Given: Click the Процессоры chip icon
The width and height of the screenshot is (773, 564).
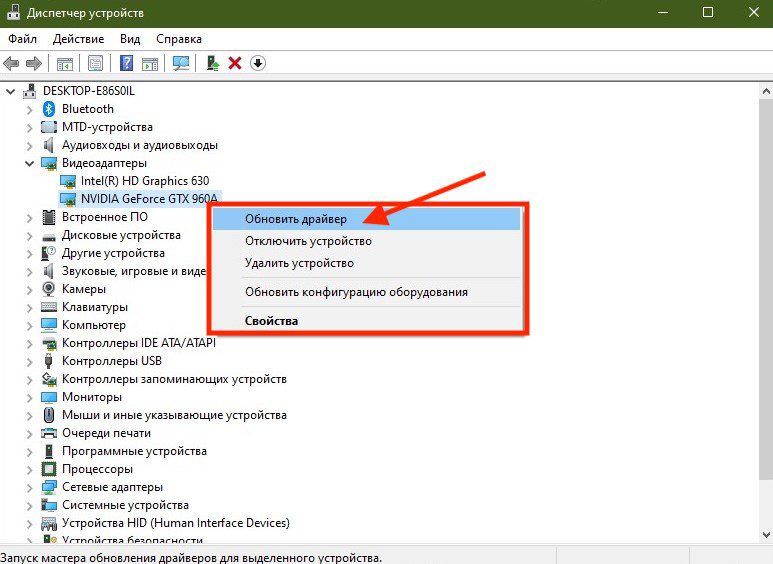Looking at the screenshot, I should pos(49,469).
